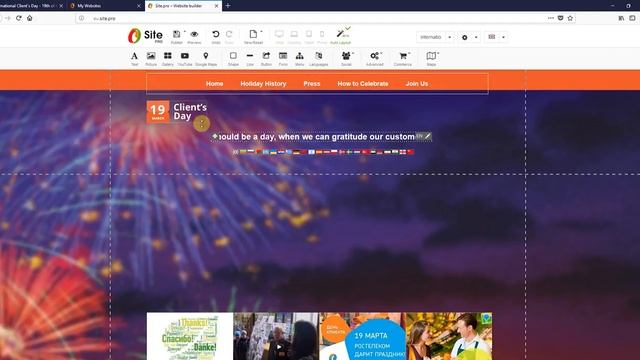Click the Site Pro logo
The image size is (640, 360).
145,36
